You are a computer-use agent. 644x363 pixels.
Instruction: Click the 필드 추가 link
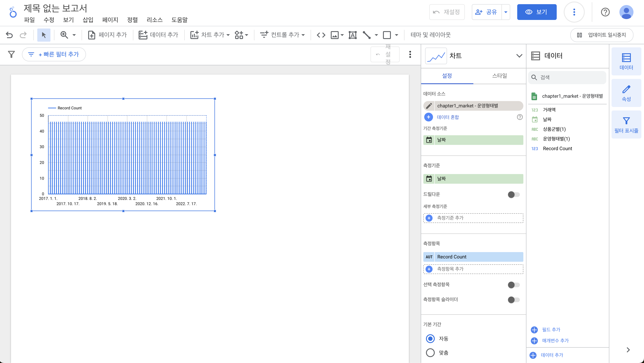tap(551, 329)
